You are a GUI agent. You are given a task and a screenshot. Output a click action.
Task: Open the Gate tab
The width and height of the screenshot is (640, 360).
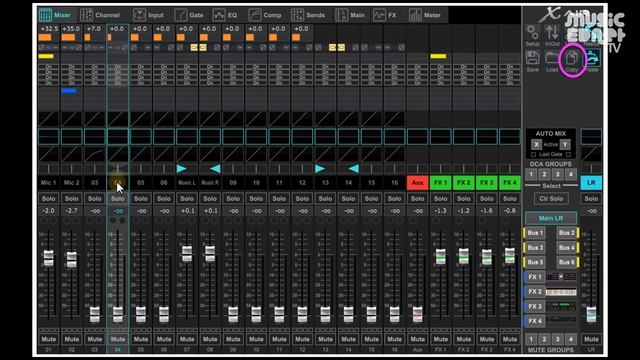point(189,15)
